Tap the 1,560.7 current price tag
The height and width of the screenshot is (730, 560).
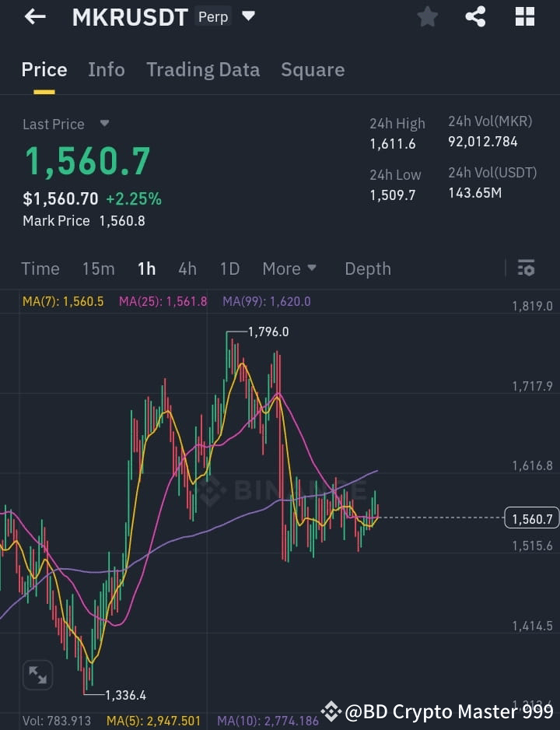[531, 518]
